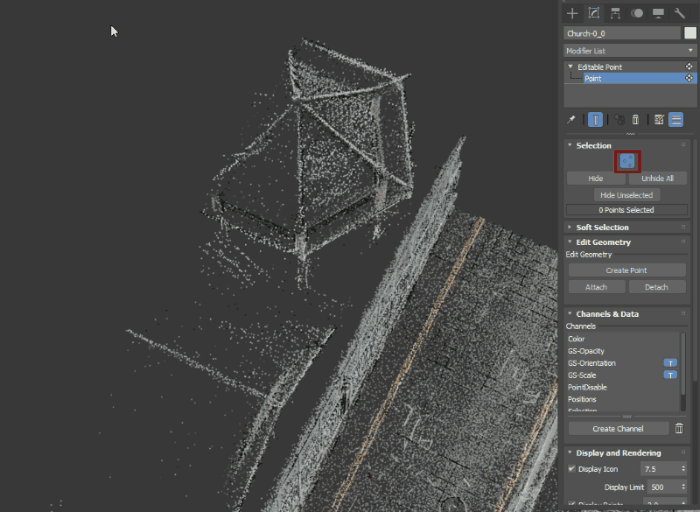Click the Church-0_0 object name field

622,33
